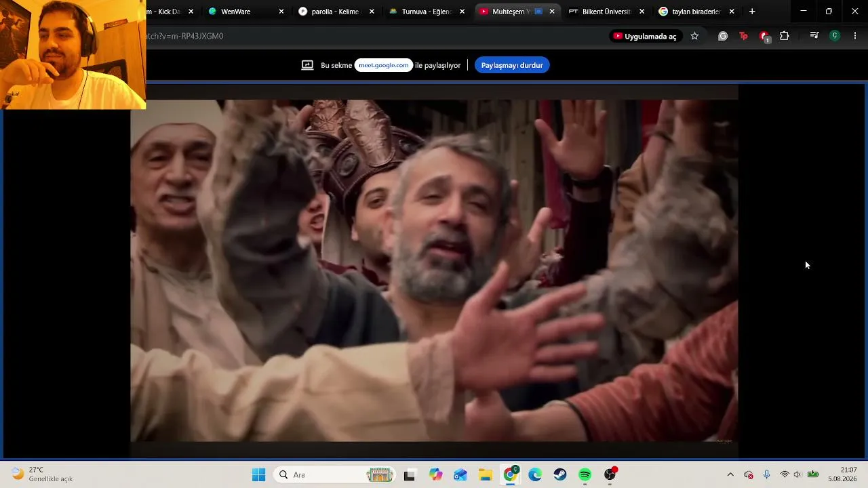Open the Chrome three-dot menu
This screenshot has width=868, height=488.
(855, 36)
